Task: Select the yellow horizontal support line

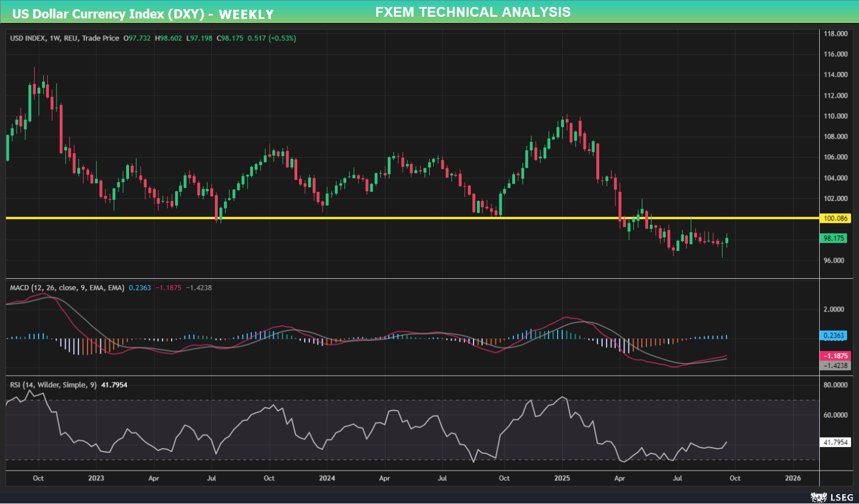Action: tap(403, 218)
